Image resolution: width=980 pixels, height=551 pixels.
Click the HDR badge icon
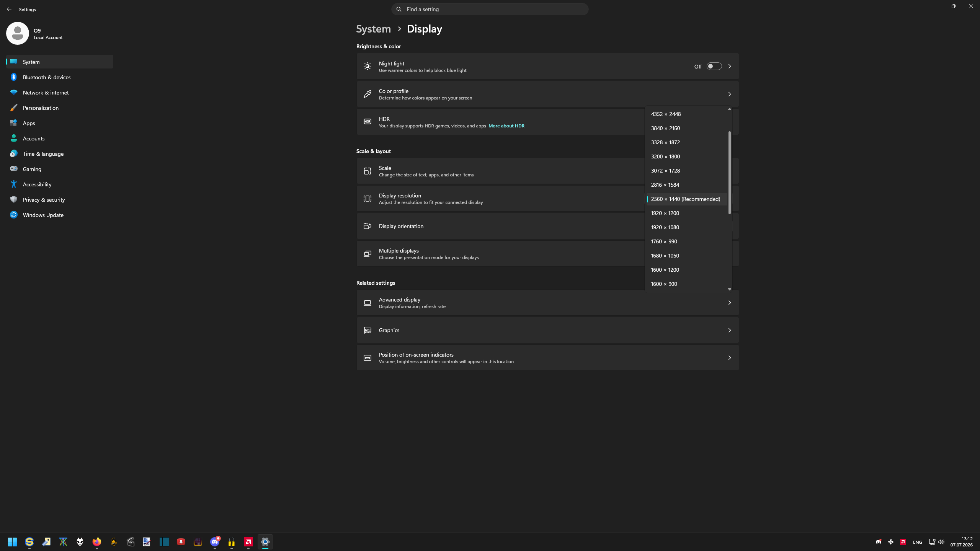(x=367, y=122)
